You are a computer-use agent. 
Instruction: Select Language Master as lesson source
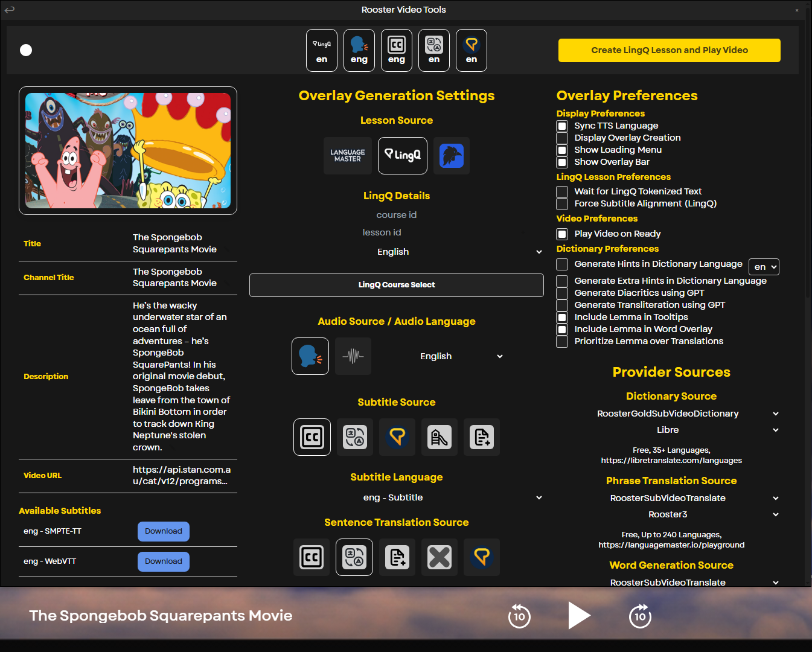pos(348,156)
